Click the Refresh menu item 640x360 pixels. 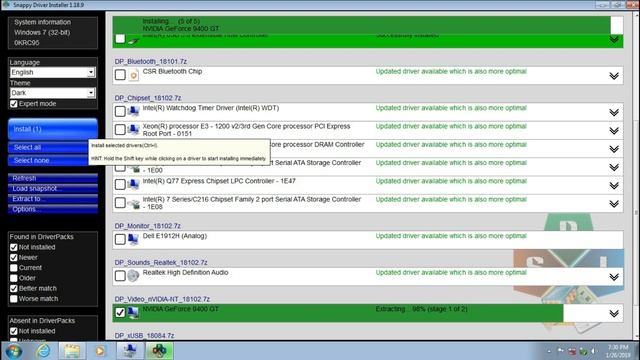coord(53,178)
